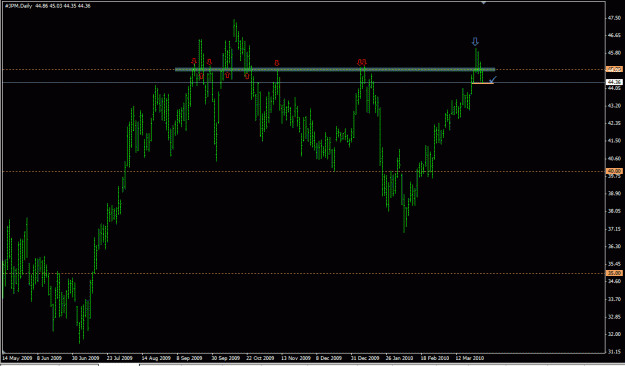Select the dashed orange horizontal line at 35.00
Viewport: 625px width, 366px height.
tap(304, 274)
